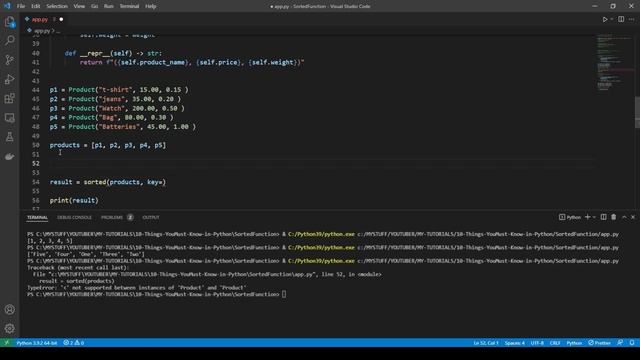
Task: Open the Help menu
Action: tap(151, 6)
